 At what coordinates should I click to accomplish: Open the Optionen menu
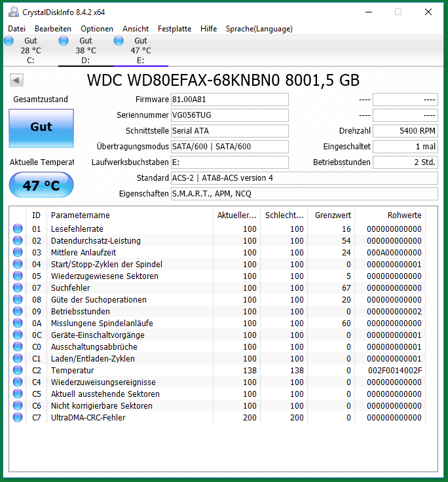(x=97, y=29)
